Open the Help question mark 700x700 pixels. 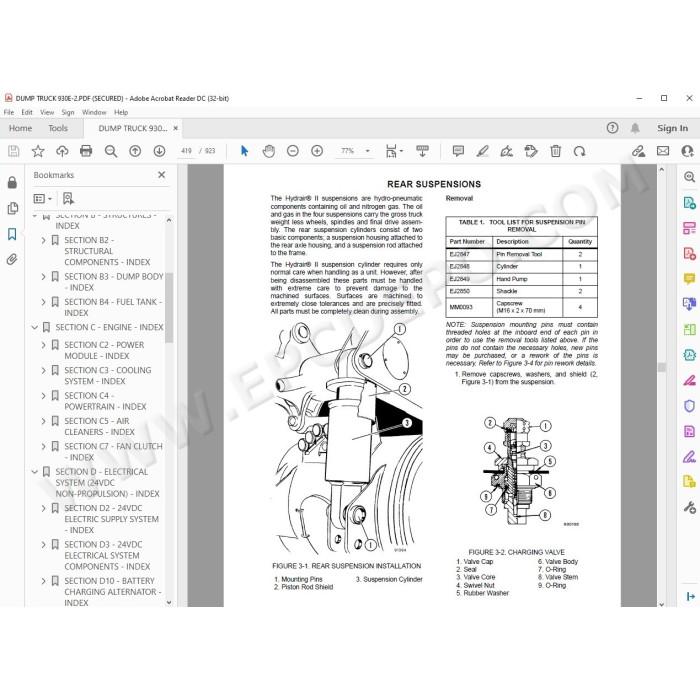pyautogui.click(x=612, y=128)
